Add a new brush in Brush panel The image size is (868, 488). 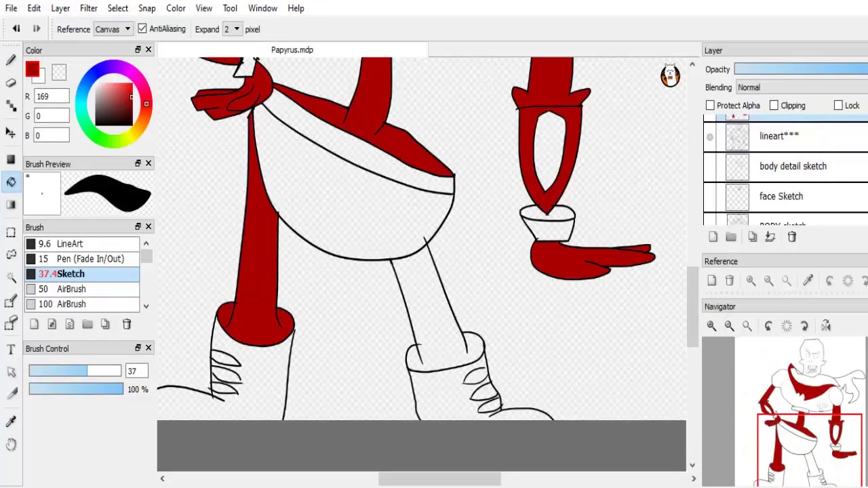[x=34, y=324]
